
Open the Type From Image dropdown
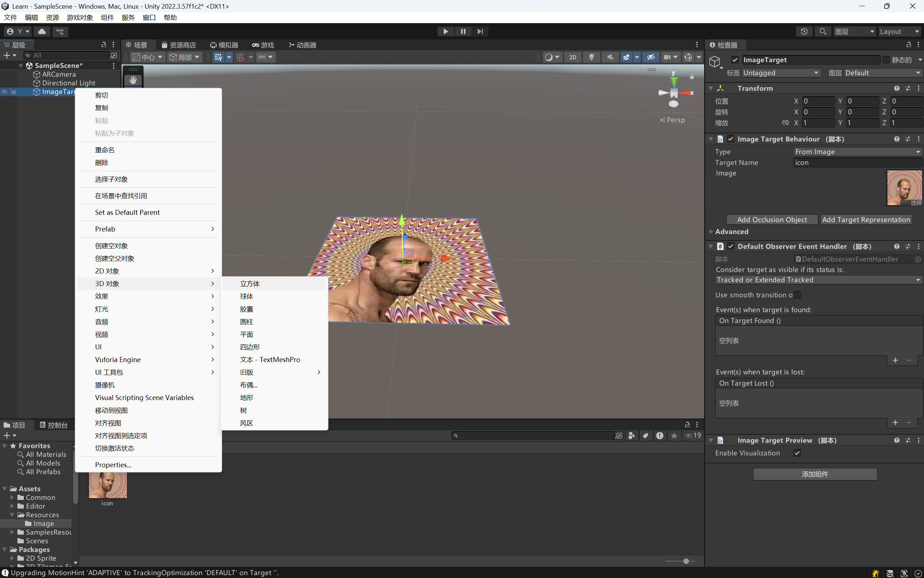(x=857, y=152)
